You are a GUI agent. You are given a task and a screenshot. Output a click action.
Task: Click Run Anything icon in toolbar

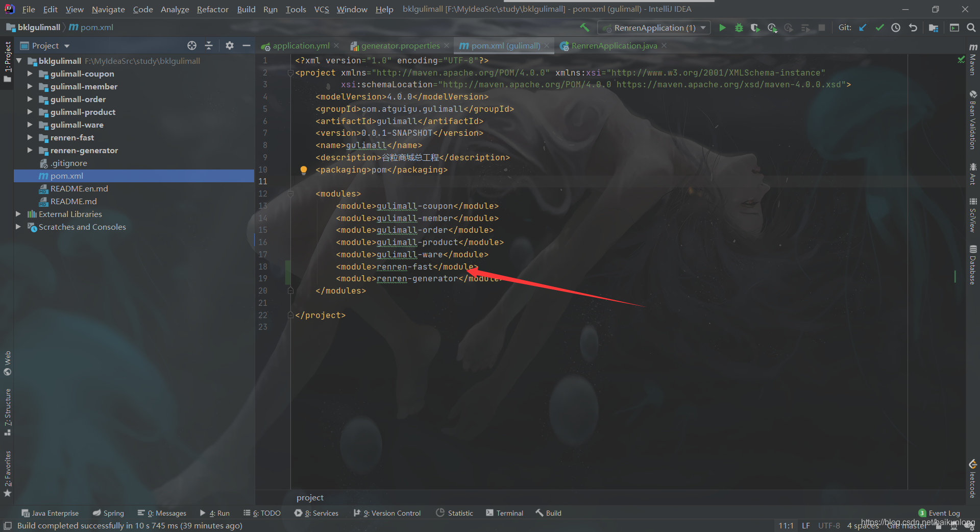point(954,28)
